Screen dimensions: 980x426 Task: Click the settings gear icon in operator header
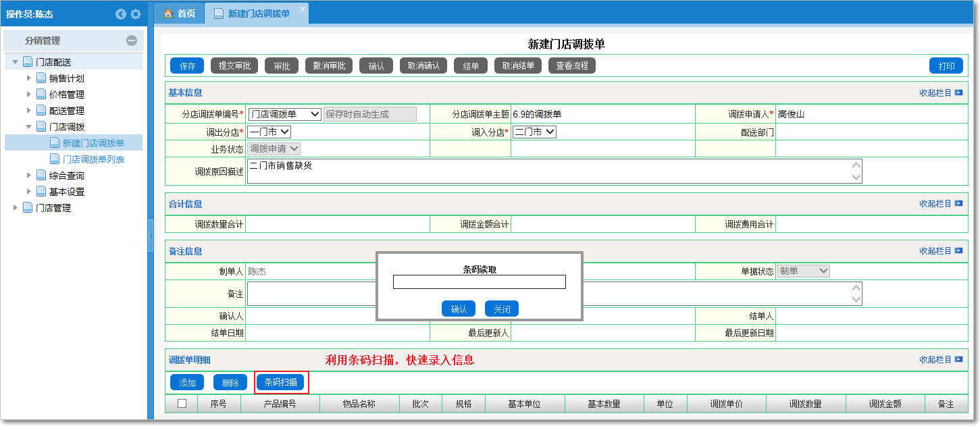pos(136,14)
